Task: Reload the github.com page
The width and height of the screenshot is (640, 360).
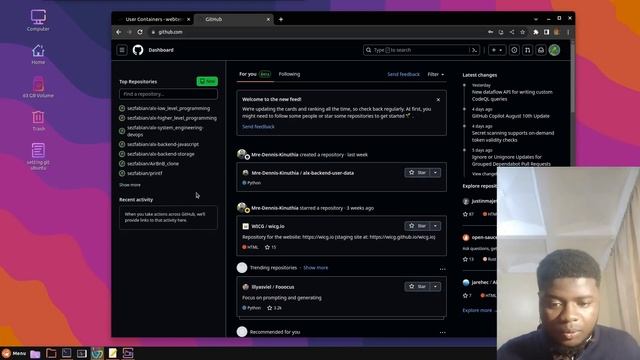Action: (x=140, y=32)
